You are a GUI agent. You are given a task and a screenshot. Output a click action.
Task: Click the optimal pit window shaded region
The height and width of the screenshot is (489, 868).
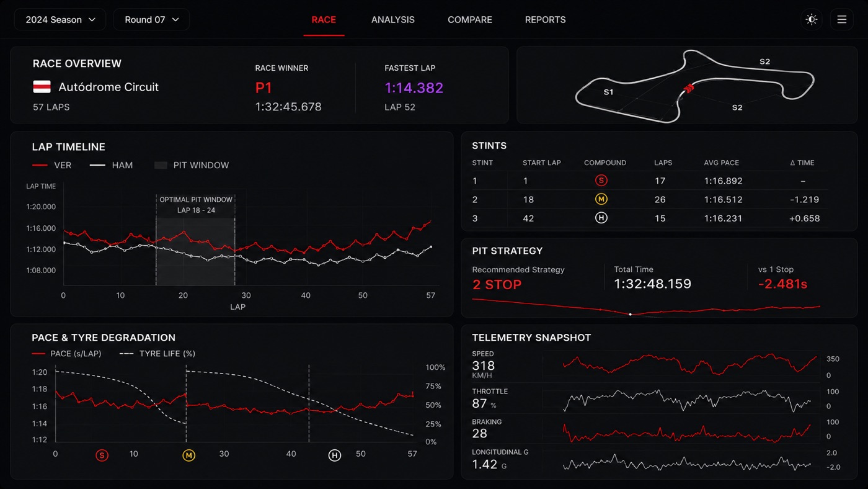point(195,240)
